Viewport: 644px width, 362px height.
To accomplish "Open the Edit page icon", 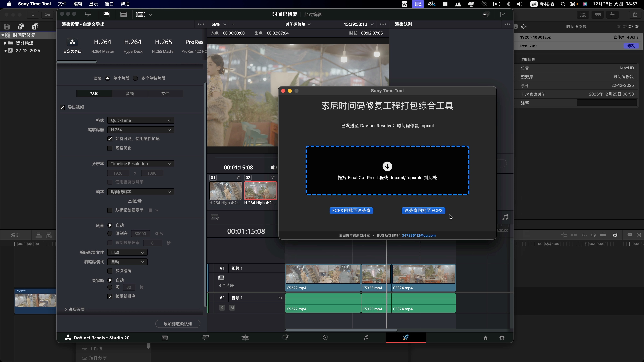I will (245, 338).
